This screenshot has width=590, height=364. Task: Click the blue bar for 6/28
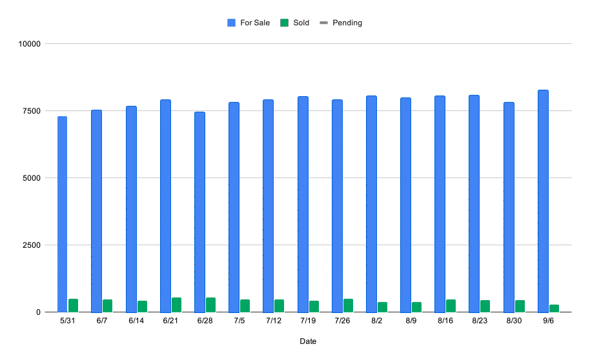tap(200, 212)
